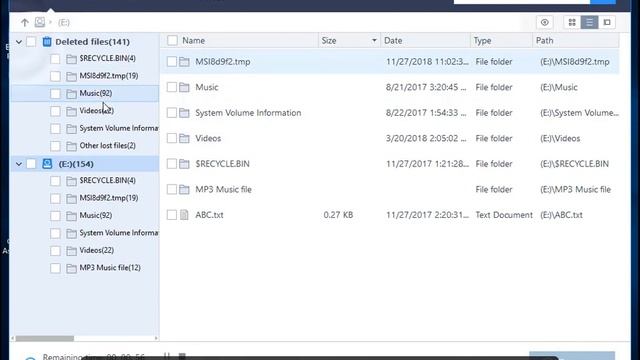
Task: Check the box for MSI8d9f2.tmp list row
Action: point(172,62)
